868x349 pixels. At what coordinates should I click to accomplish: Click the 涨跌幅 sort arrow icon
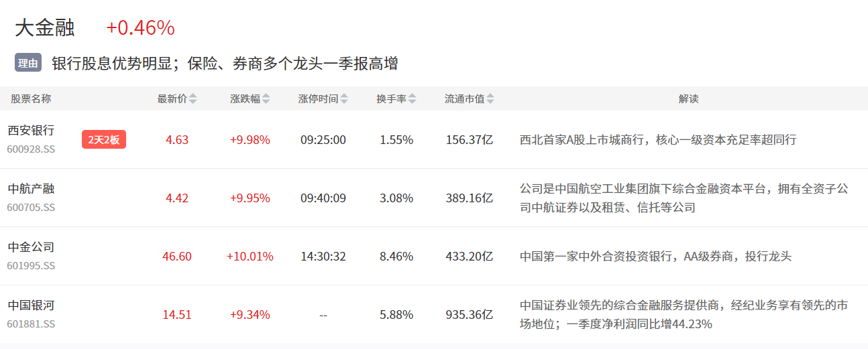click(x=266, y=99)
